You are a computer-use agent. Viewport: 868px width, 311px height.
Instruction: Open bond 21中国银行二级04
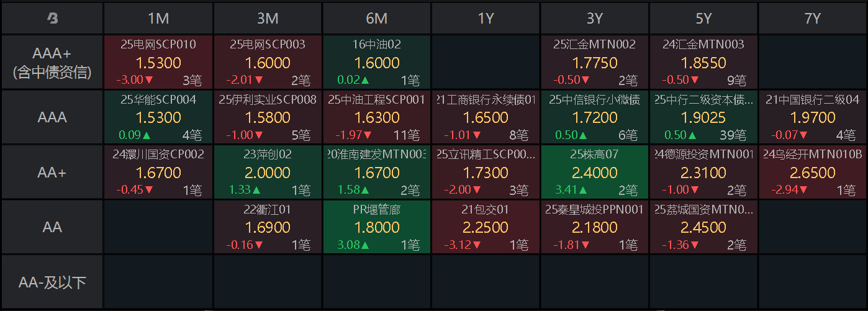(813, 99)
